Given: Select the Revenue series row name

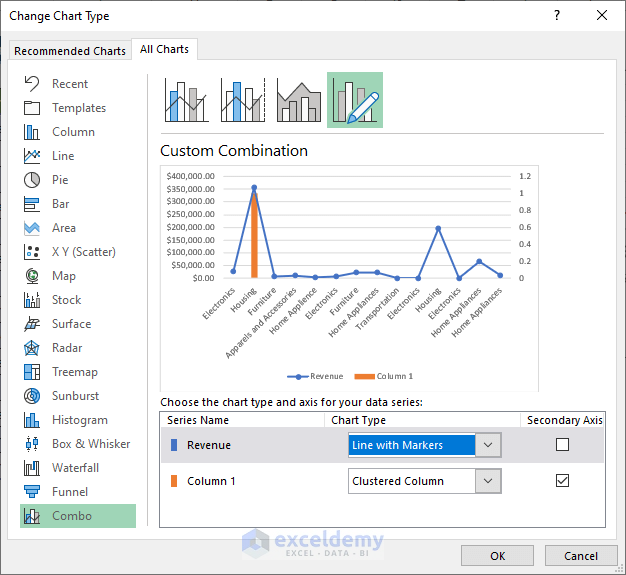Looking at the screenshot, I should pos(209,445).
